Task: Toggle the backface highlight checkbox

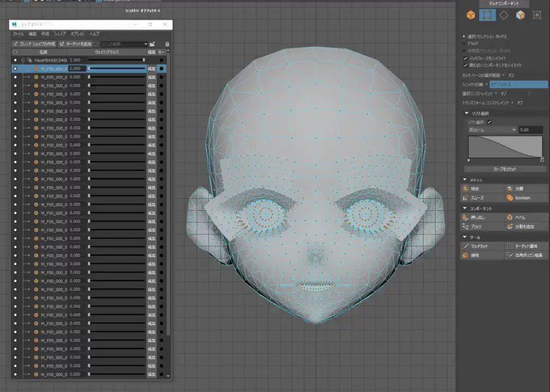Action: point(465,58)
